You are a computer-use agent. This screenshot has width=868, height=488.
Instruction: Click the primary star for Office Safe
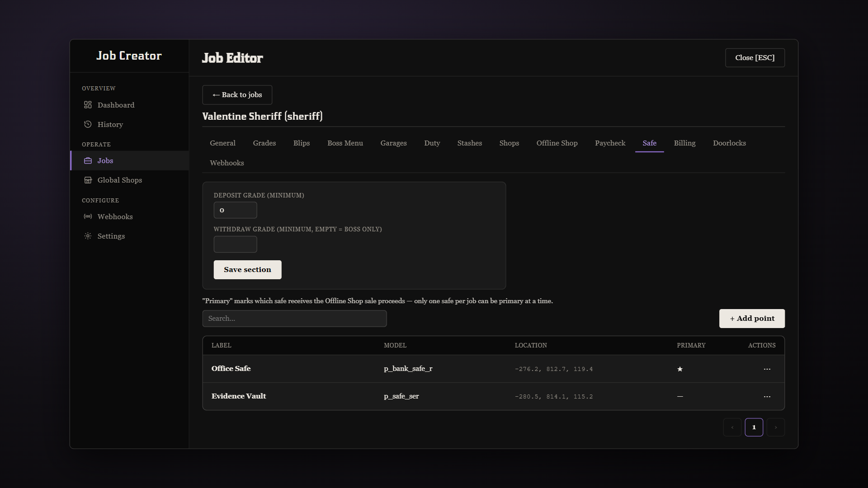coord(679,369)
